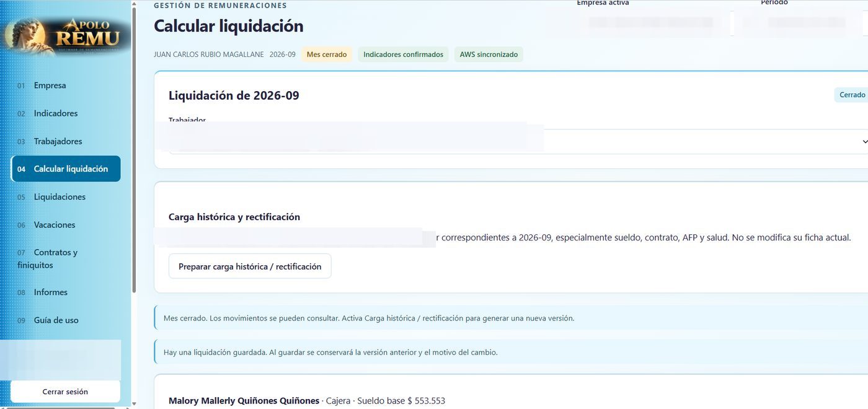Click the Apolo Remu logo
This screenshot has width=868, height=409.
pyautogui.click(x=66, y=35)
